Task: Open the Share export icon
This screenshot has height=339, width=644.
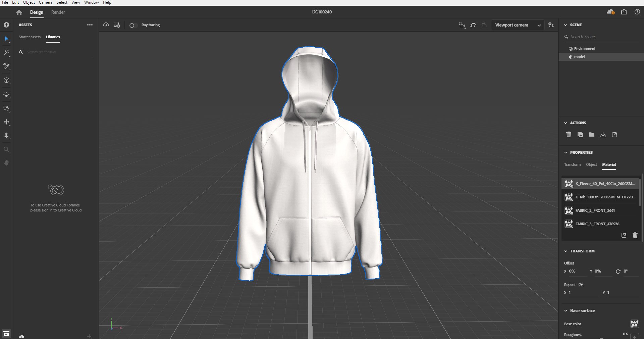Action: tap(624, 12)
